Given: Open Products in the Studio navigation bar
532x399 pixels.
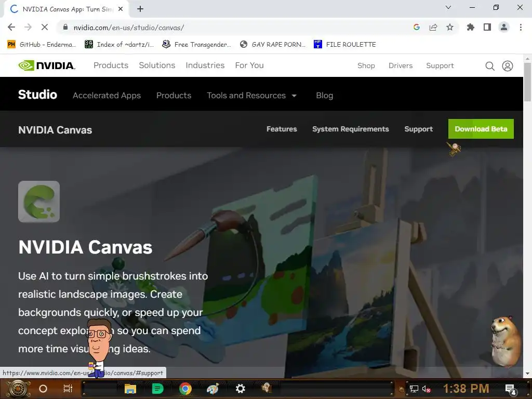Looking at the screenshot, I should (174, 96).
